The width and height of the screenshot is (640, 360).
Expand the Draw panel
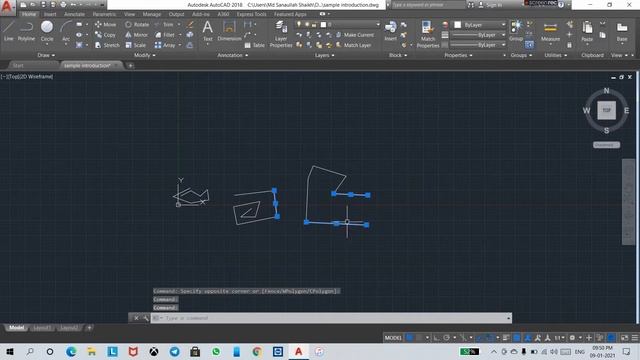(x=46, y=55)
